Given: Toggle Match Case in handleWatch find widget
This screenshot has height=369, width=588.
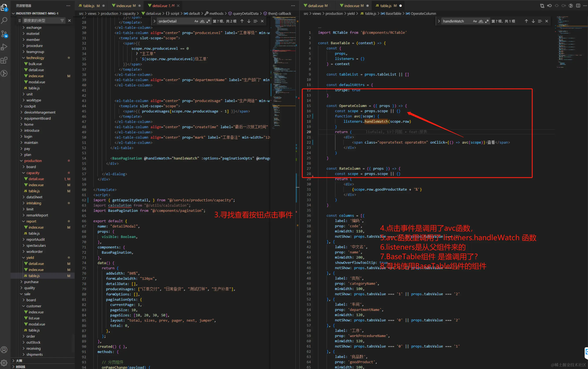Looking at the screenshot, I should 475,21.
